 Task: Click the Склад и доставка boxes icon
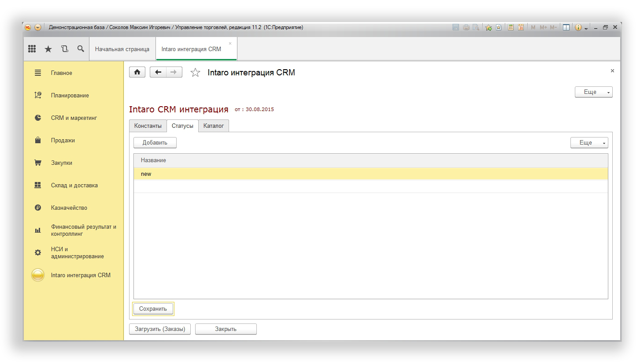coord(38,185)
